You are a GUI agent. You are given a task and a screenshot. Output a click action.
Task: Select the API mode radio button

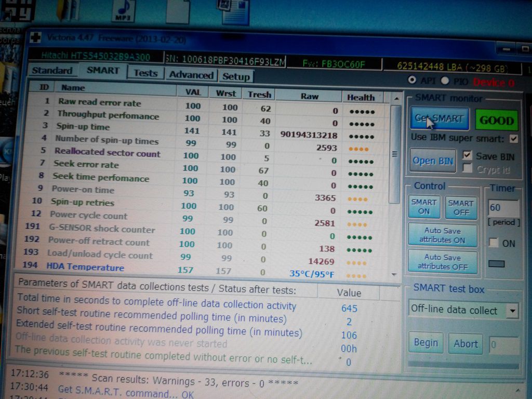click(x=412, y=79)
